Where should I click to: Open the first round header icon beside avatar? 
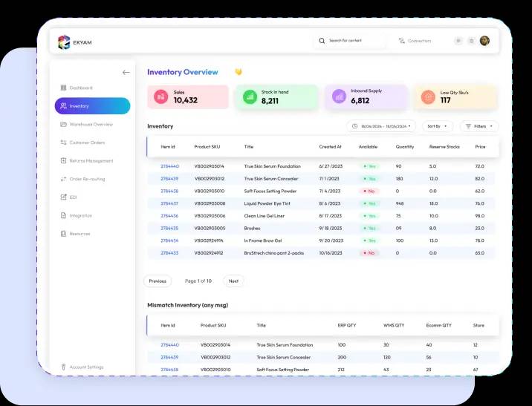[458, 41]
